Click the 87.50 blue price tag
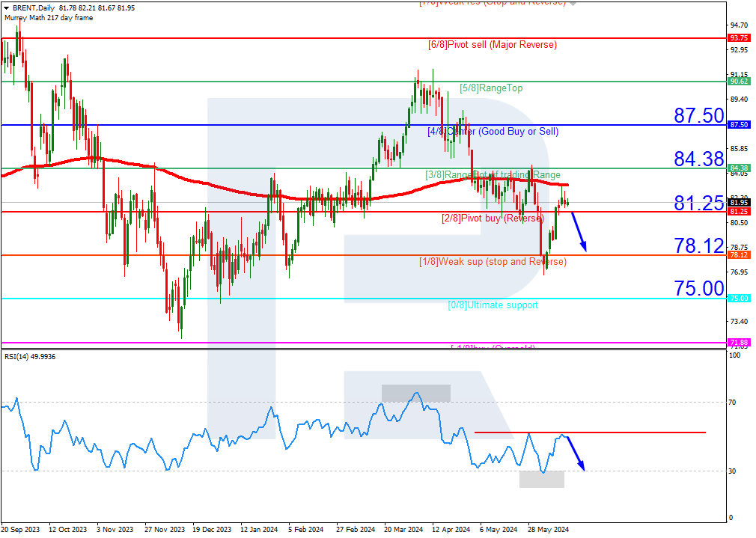This screenshot has height=538, width=756. click(739, 125)
